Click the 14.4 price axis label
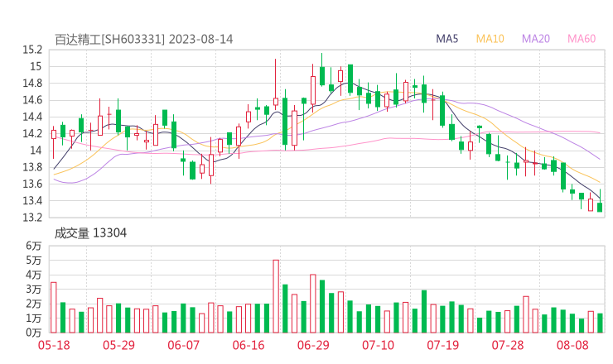The height and width of the screenshot is (364, 613). [32, 117]
